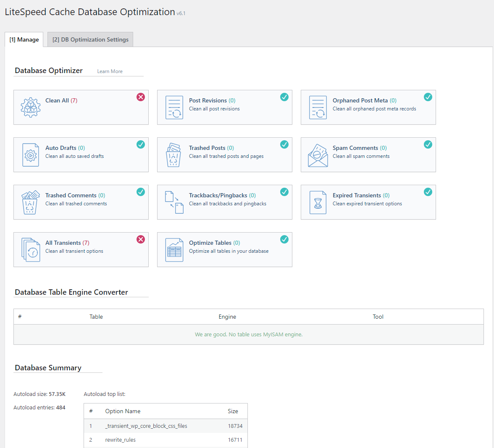Click 'Clean all orphaned post meta records' text

pyautogui.click(x=374, y=109)
